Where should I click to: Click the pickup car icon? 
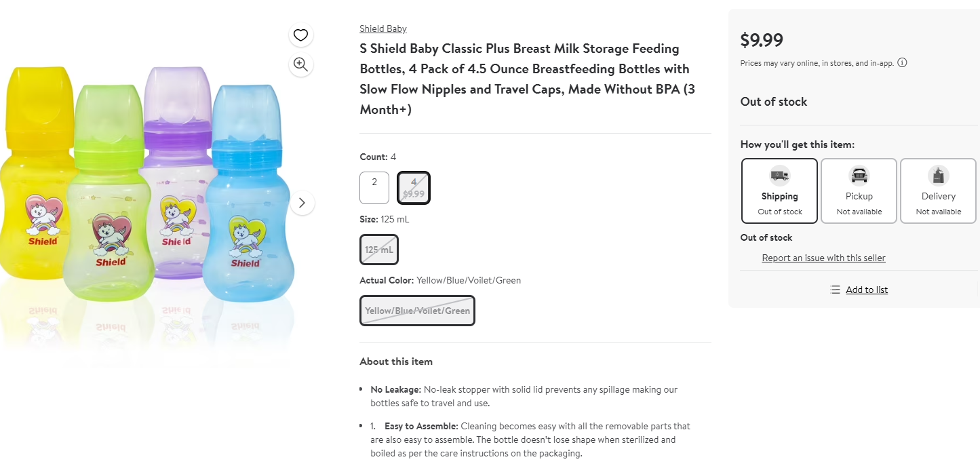(859, 176)
